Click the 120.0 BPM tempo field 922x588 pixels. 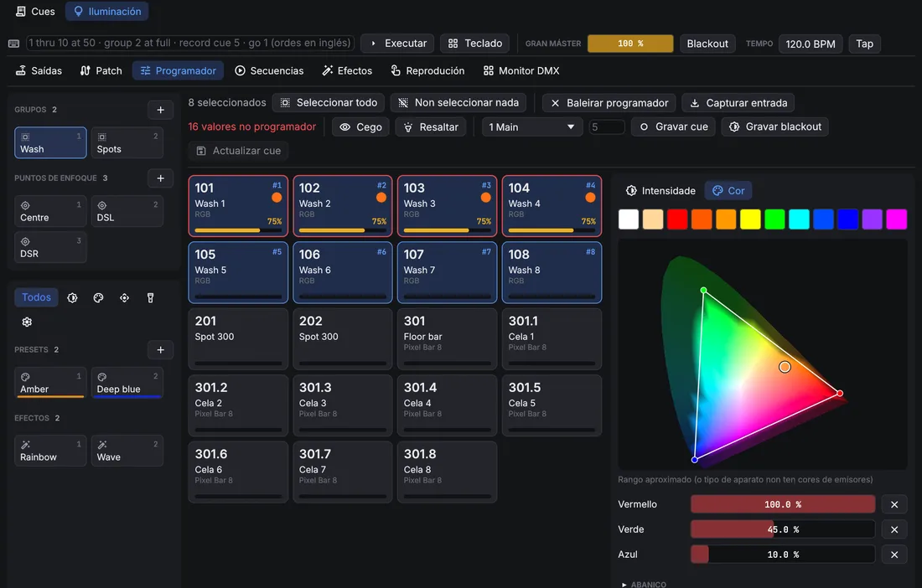811,44
